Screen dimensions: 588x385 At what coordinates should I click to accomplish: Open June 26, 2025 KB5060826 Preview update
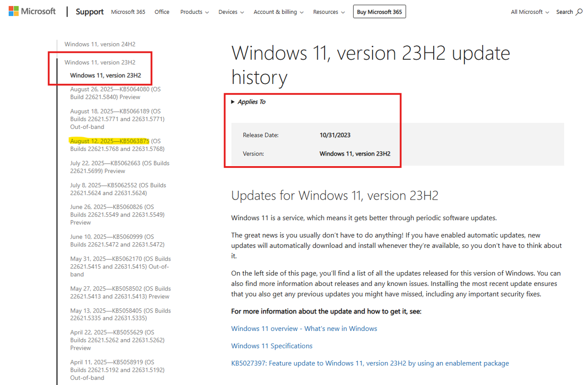117,215
